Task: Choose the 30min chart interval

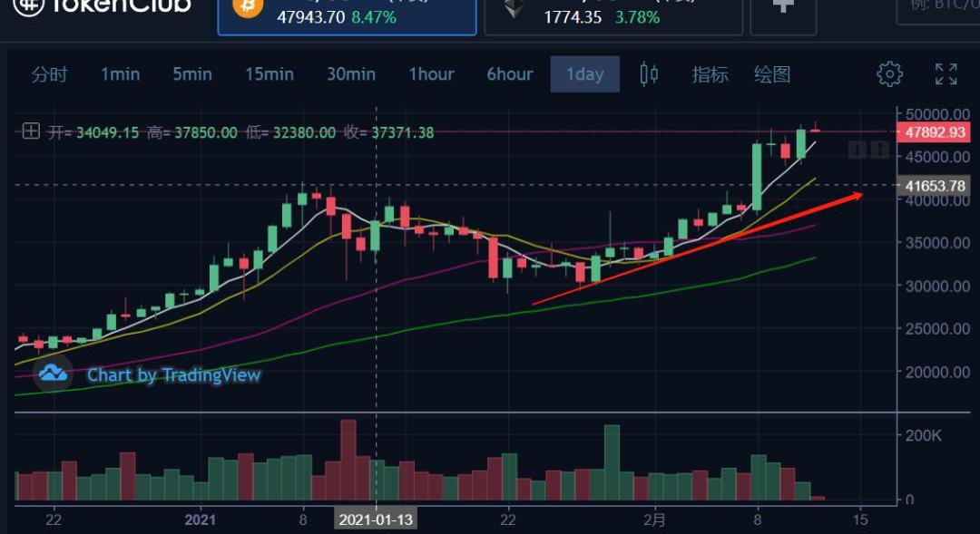Action: (x=351, y=74)
